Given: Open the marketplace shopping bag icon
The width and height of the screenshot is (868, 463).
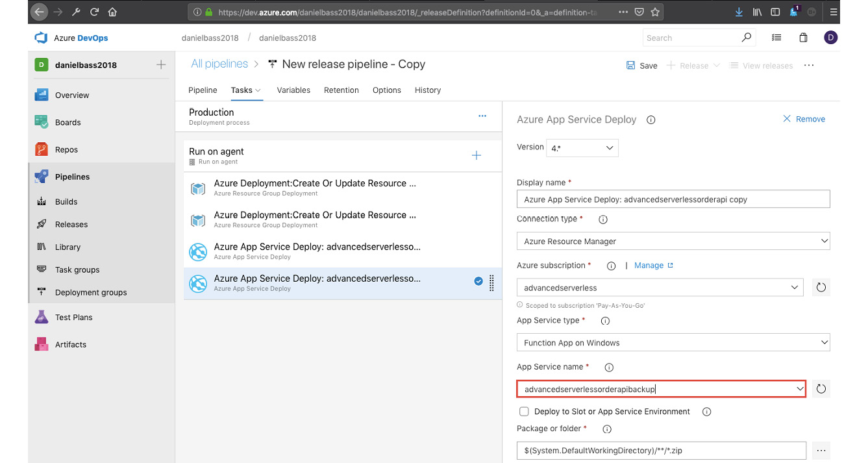Looking at the screenshot, I should click(x=803, y=38).
